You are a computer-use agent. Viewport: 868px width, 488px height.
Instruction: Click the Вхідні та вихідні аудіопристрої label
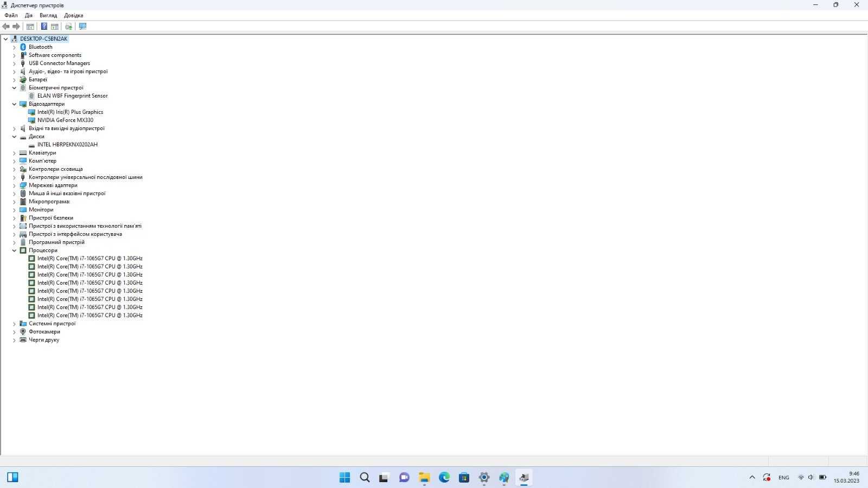pos(67,128)
